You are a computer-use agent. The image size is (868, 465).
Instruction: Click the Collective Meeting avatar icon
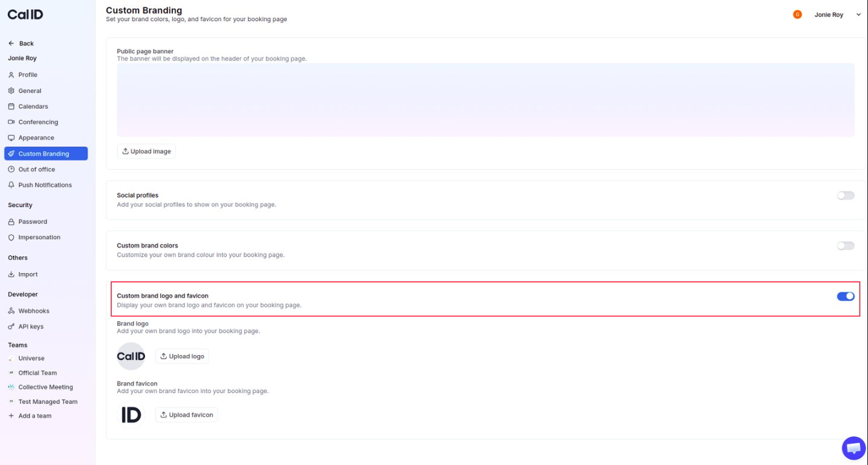(x=11, y=387)
